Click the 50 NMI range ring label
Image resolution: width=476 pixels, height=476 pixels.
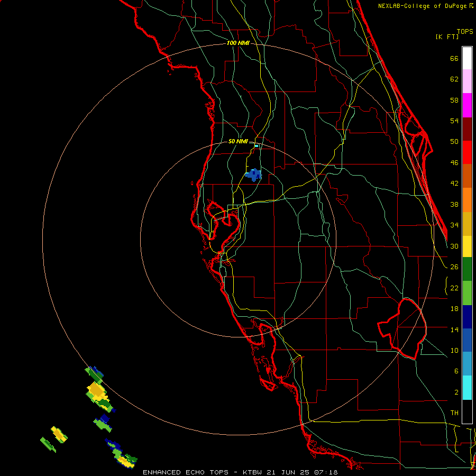pos(237,141)
